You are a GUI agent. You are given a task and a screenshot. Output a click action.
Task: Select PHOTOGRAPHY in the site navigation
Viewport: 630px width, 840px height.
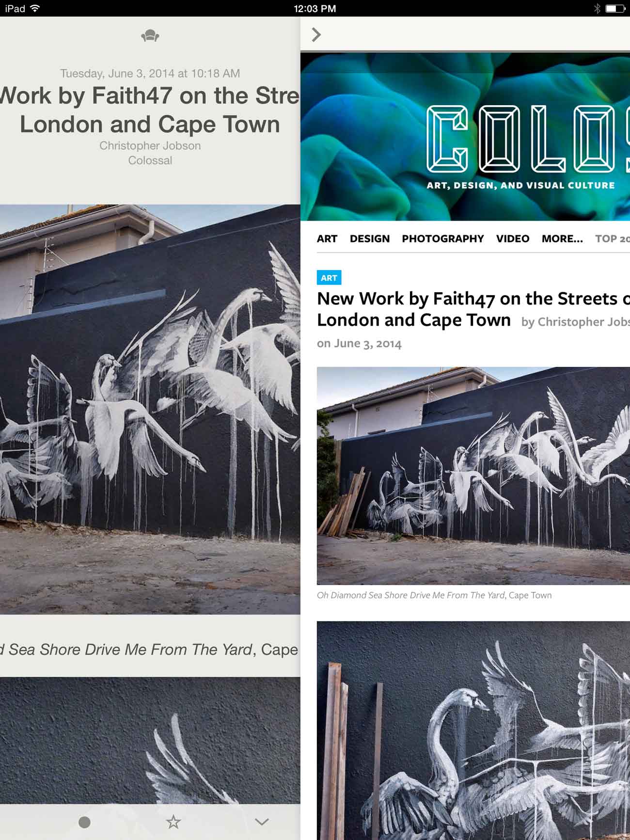(443, 238)
